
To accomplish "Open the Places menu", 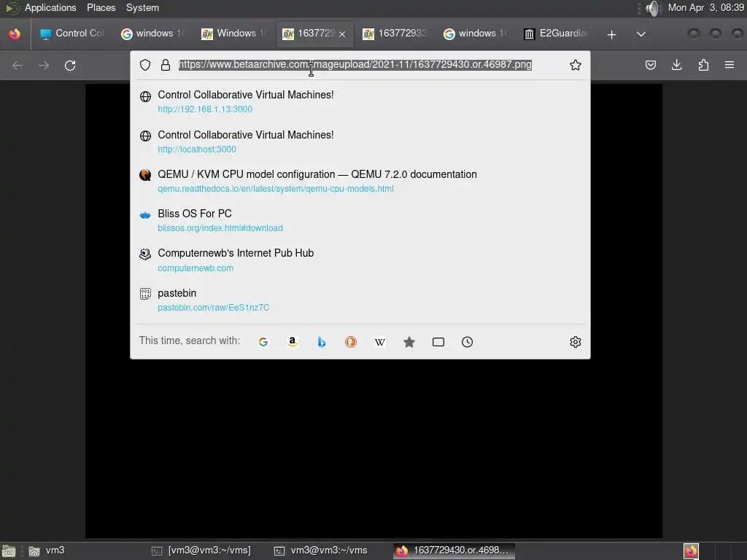I will [x=101, y=7].
